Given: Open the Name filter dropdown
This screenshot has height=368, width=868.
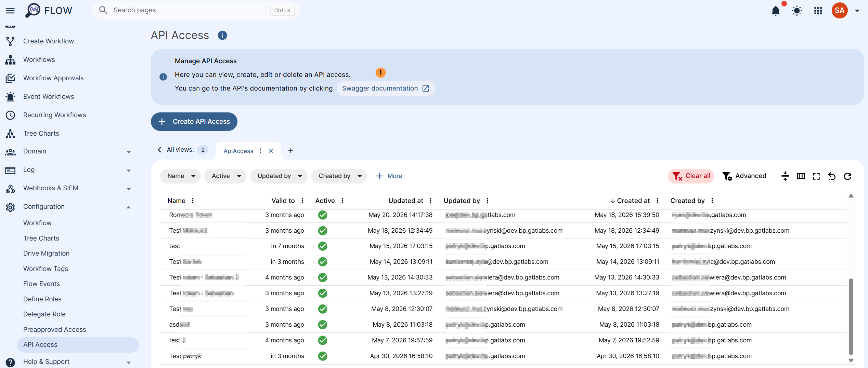Looking at the screenshot, I should point(180,176).
